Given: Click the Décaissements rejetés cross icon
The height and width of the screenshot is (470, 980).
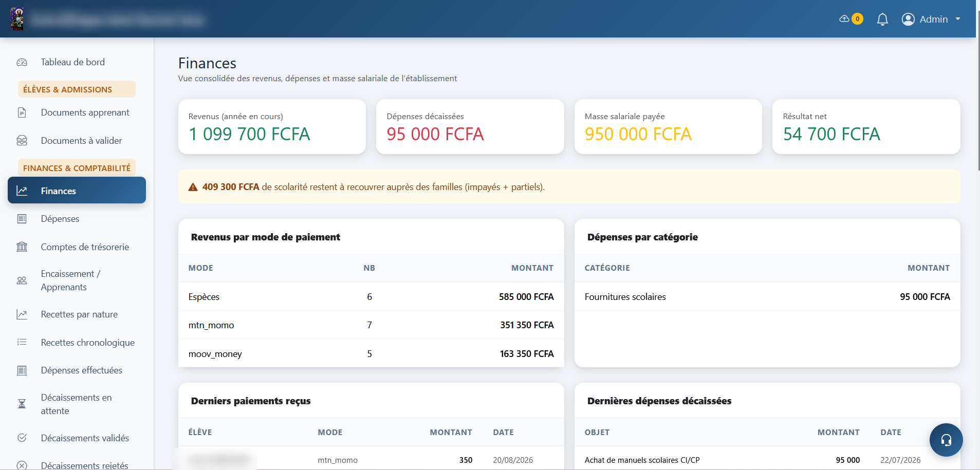Looking at the screenshot, I should point(22,465).
